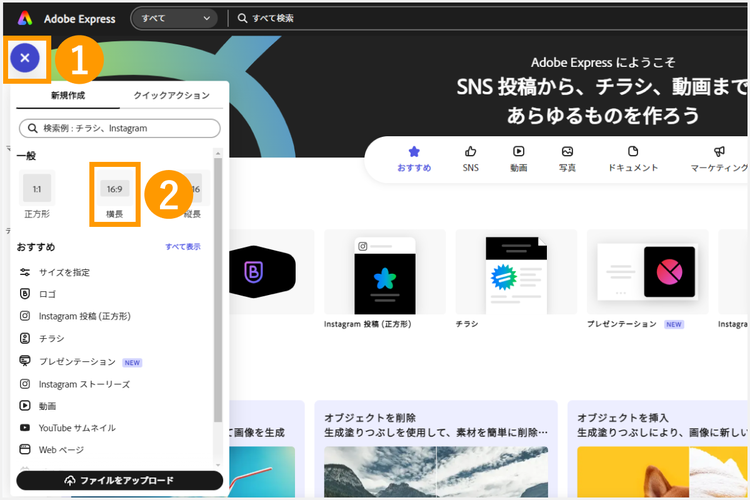
Task: Open the プレゼンテーション template card
Action: (648, 272)
